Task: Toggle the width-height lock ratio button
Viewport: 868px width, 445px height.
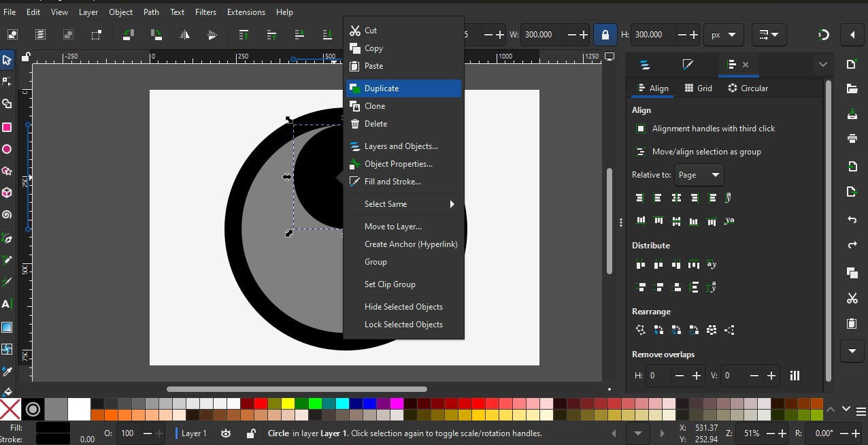Action: pos(604,34)
